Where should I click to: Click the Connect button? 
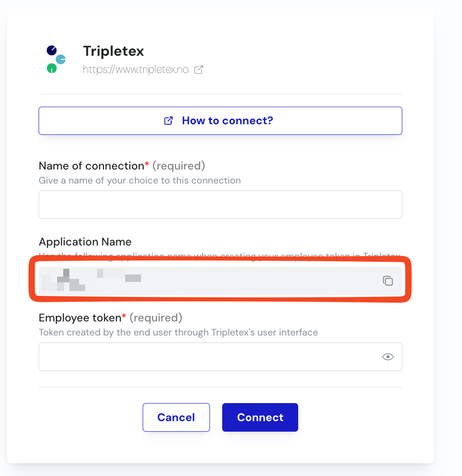click(x=260, y=417)
